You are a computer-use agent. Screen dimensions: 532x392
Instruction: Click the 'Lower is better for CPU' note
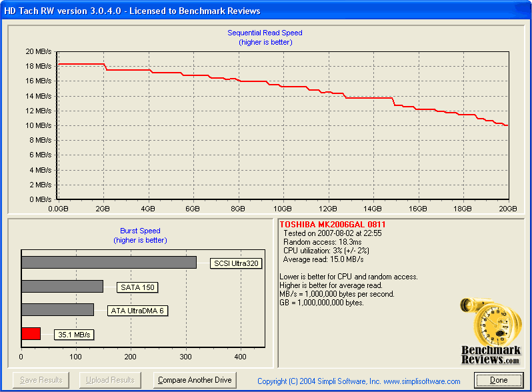click(349, 277)
